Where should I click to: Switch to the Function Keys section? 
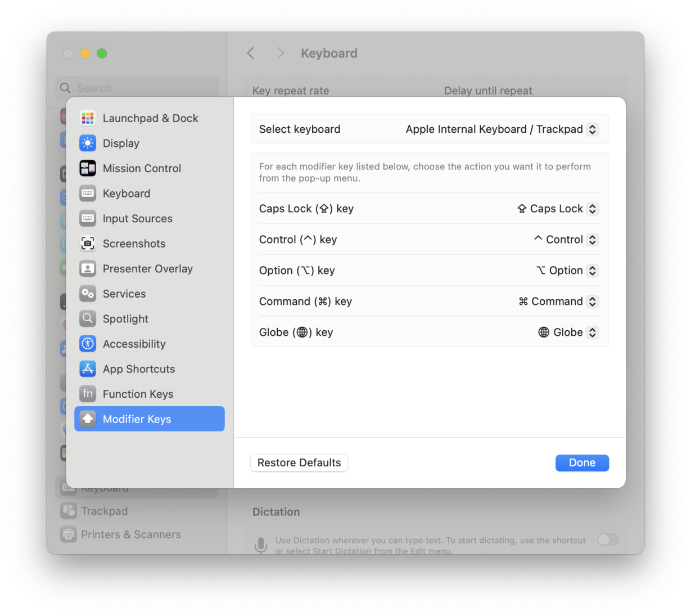138,394
